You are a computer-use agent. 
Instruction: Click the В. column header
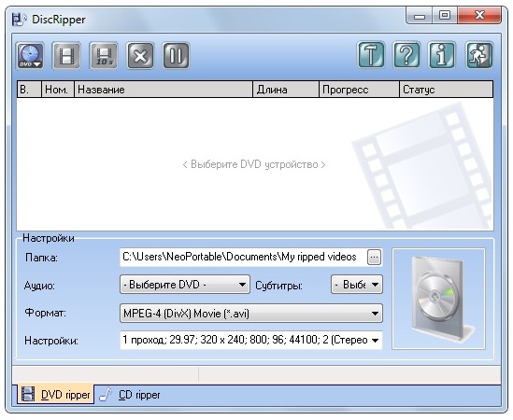29,90
